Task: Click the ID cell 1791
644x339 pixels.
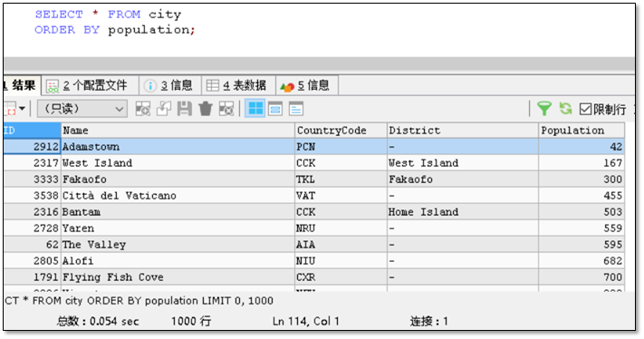Action: (x=32, y=277)
